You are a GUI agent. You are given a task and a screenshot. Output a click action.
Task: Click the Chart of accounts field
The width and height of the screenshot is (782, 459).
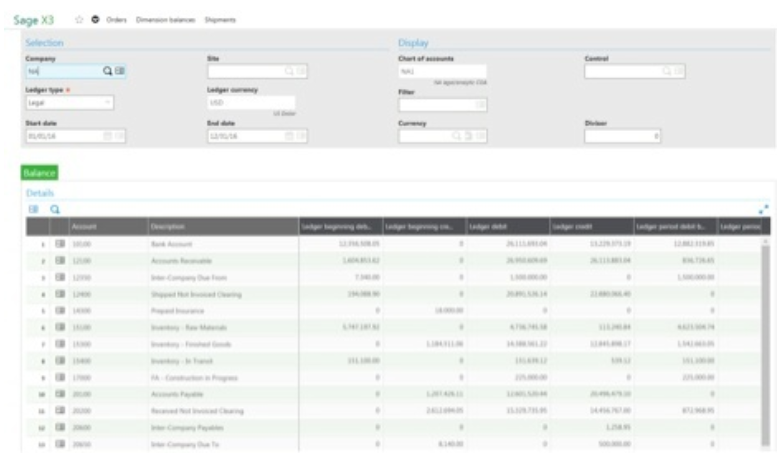tap(442, 71)
